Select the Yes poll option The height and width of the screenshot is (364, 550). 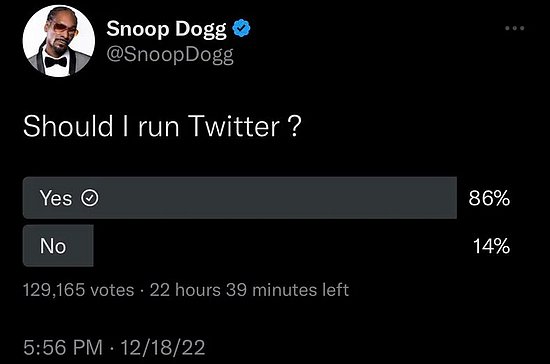click(x=240, y=198)
